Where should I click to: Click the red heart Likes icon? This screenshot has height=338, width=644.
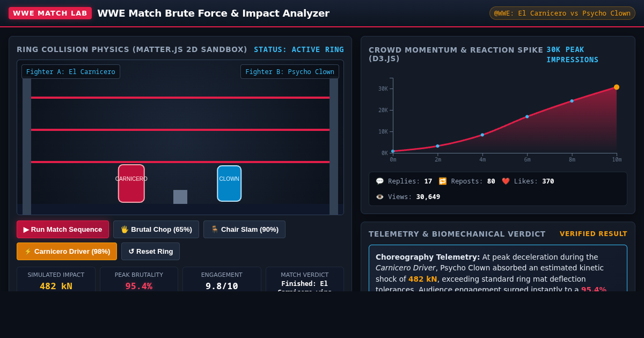click(506, 181)
